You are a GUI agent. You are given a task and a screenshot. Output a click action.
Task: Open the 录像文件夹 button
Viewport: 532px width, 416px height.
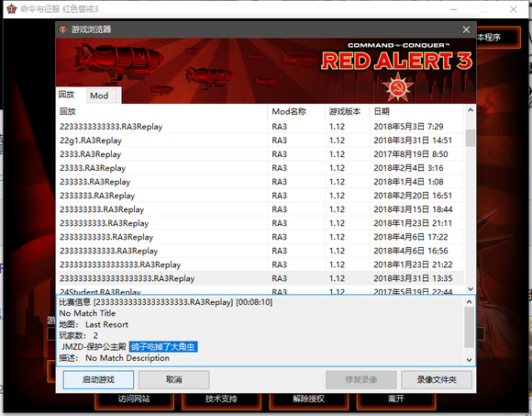(437, 379)
